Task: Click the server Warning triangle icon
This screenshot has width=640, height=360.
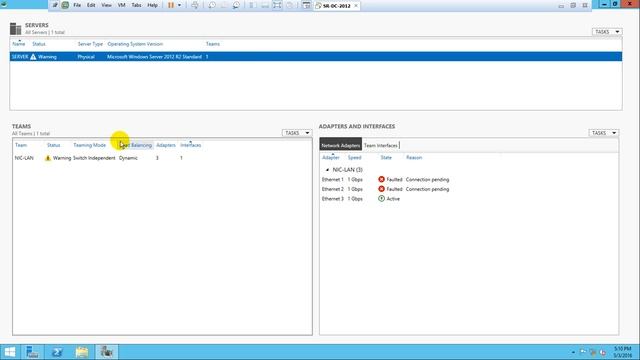Action: click(33, 57)
